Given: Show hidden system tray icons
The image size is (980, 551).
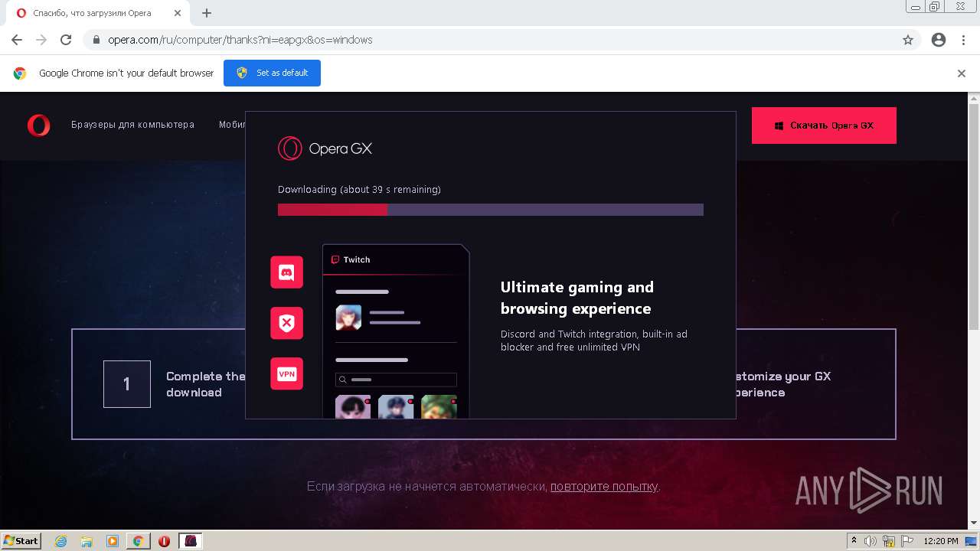Looking at the screenshot, I should [854, 541].
